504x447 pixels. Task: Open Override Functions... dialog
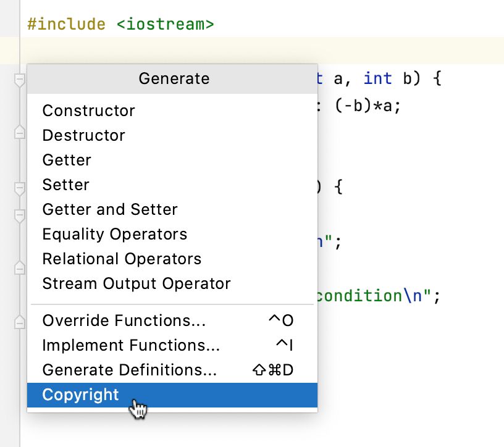pyautogui.click(x=124, y=321)
